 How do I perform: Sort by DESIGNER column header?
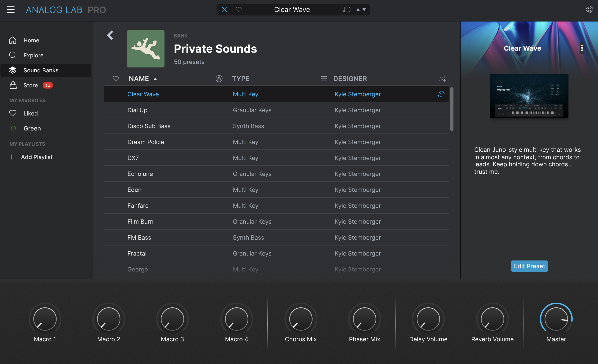[x=350, y=79]
